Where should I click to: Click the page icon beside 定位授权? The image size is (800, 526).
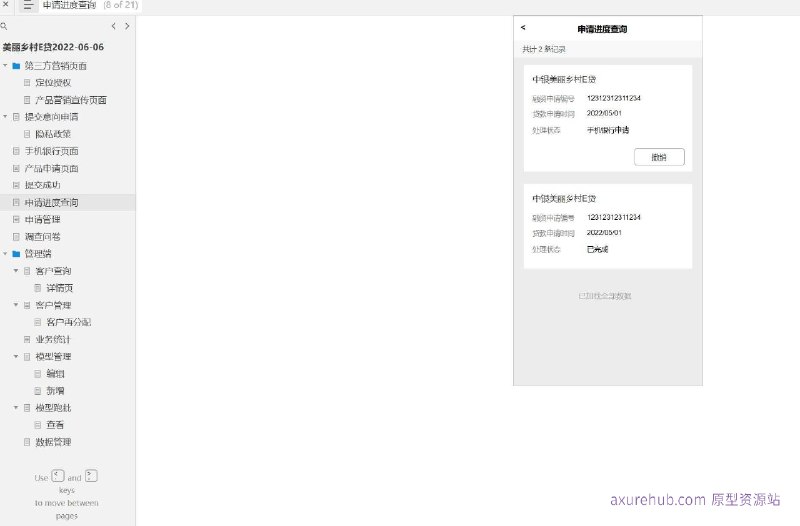[27, 83]
